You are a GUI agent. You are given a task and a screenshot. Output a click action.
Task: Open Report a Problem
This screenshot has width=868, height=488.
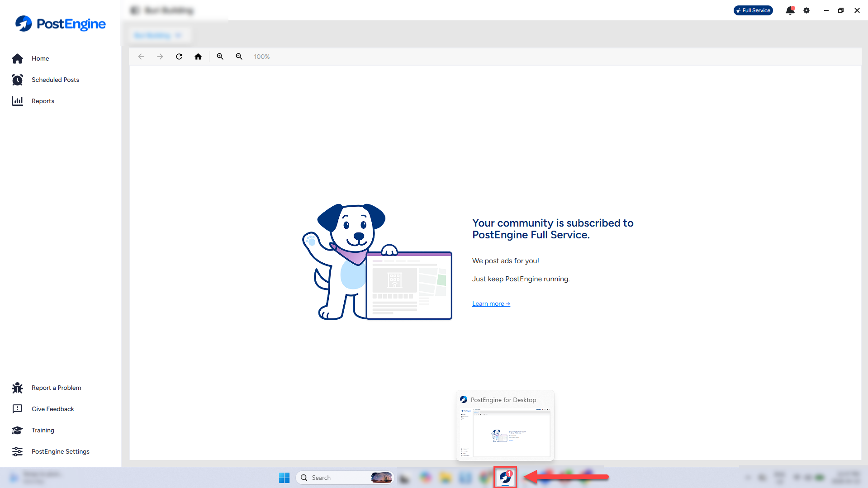coord(57,388)
